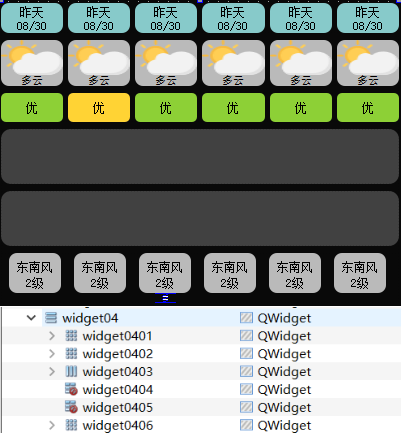401x433 pixels.
Task: Click the QWidget class text for widget0403
Action: tap(284, 372)
